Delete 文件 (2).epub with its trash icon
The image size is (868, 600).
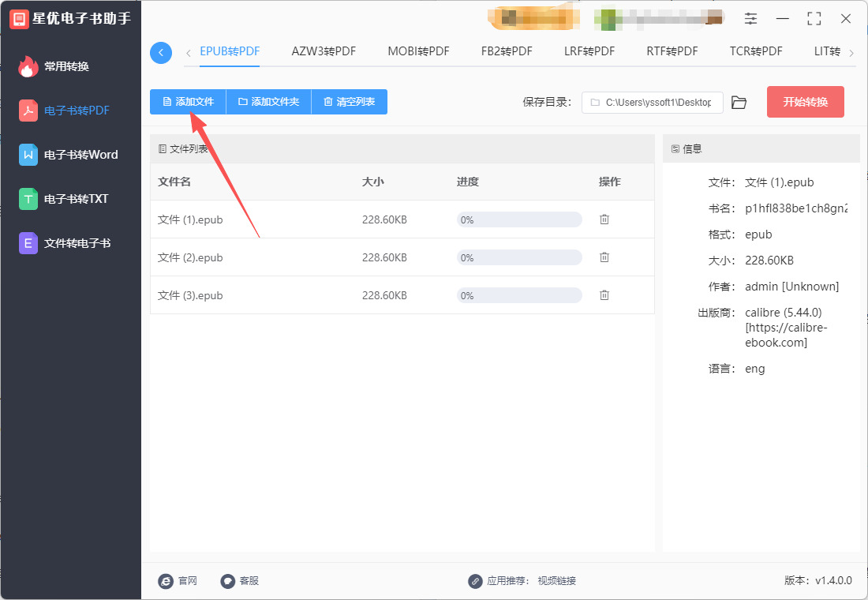(604, 257)
